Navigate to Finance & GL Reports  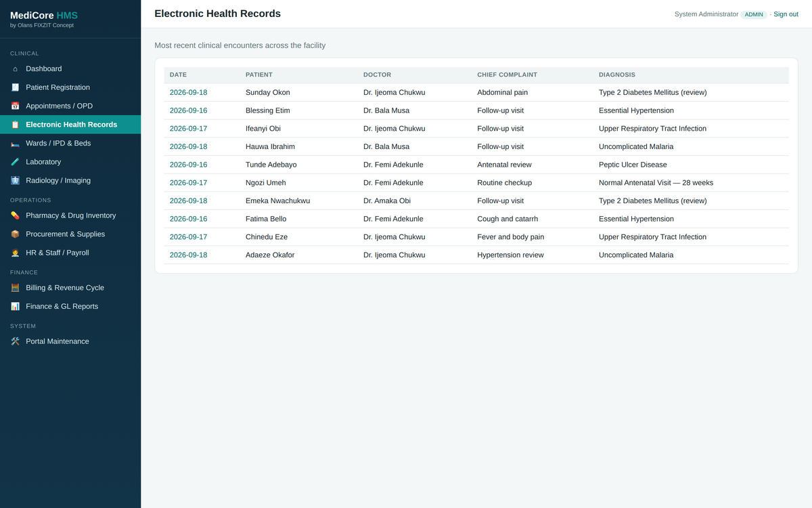click(70, 306)
